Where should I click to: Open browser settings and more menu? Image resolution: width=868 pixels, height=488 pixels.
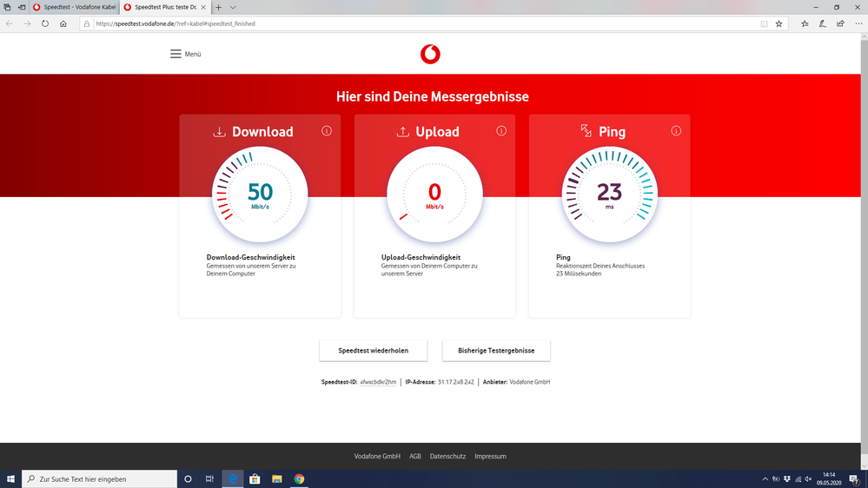858,23
